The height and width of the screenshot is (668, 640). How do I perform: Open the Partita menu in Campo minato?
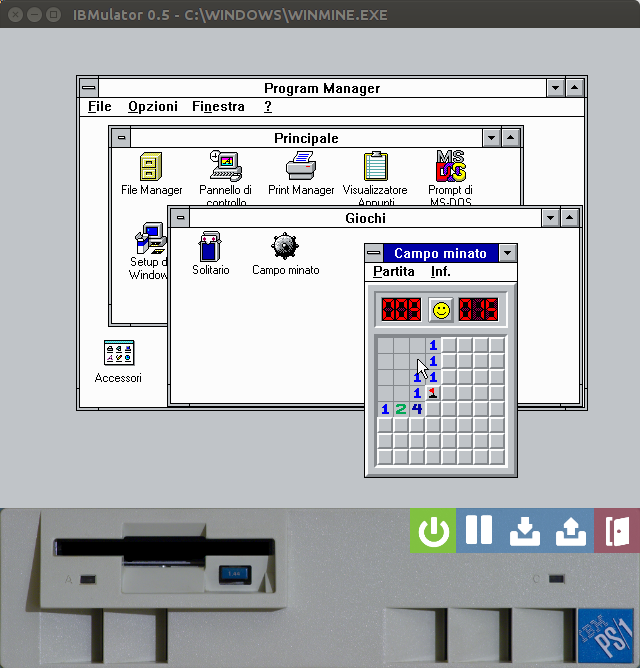point(393,272)
